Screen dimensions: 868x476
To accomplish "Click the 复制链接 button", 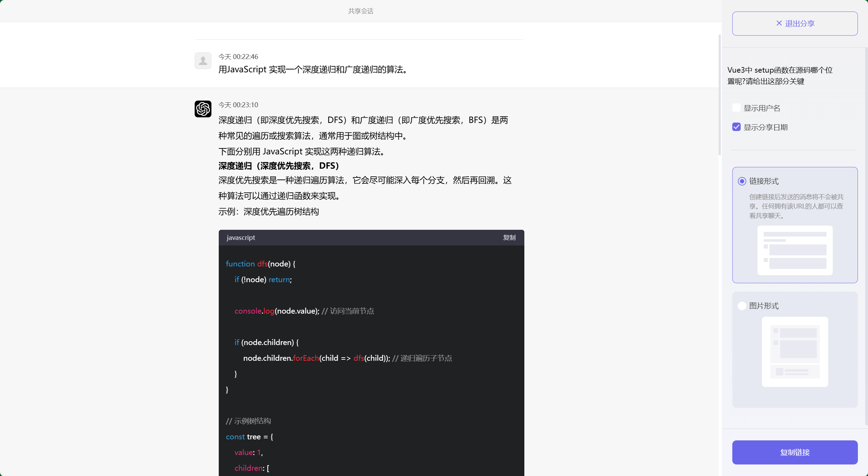I will coord(795,452).
